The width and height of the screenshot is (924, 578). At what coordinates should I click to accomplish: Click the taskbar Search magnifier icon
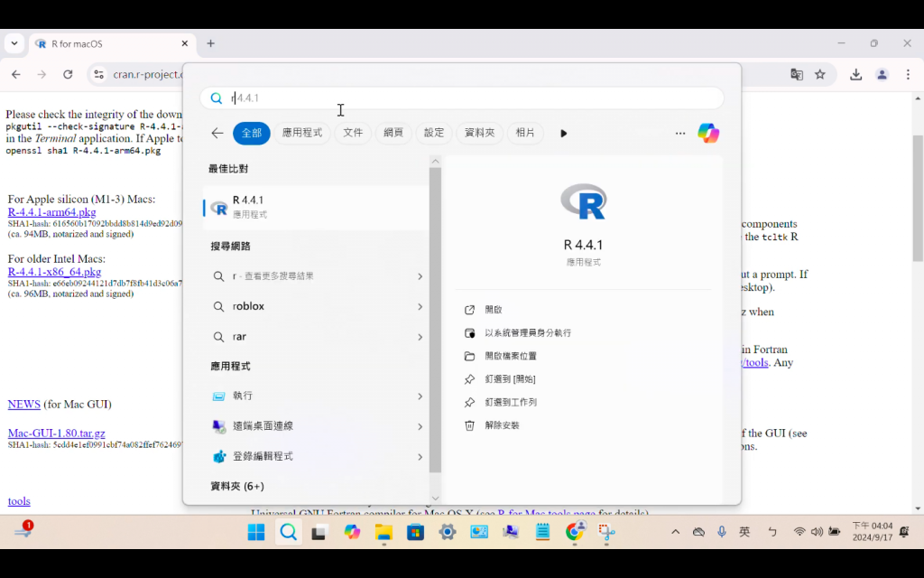tap(288, 532)
